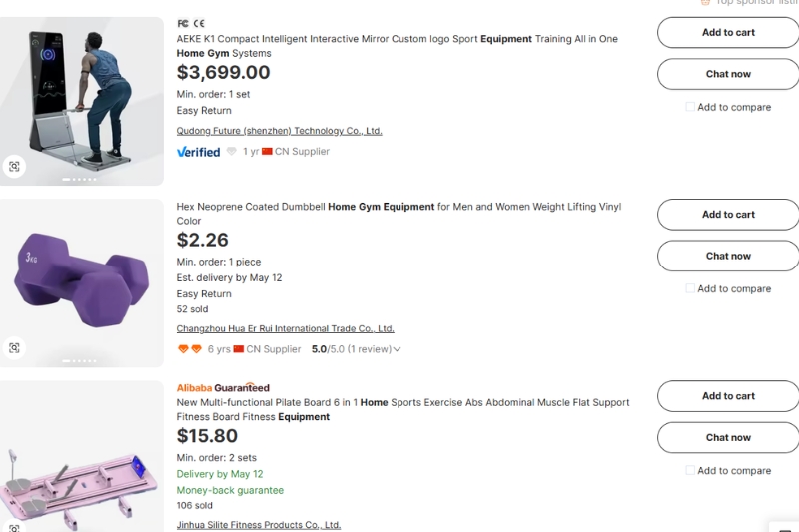Image resolution: width=799 pixels, height=532 pixels.
Task: Open the pink Pilate board product thumbnail
Action: coord(82,456)
